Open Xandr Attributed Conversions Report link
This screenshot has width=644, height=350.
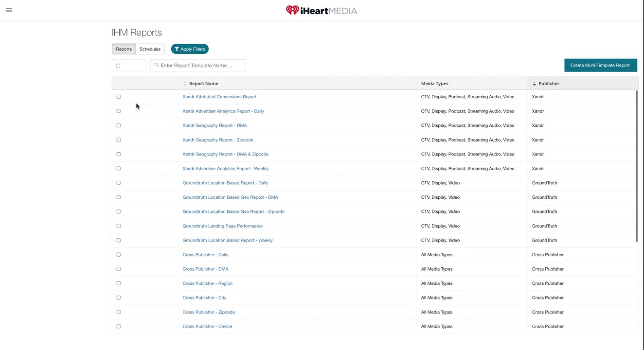(219, 97)
